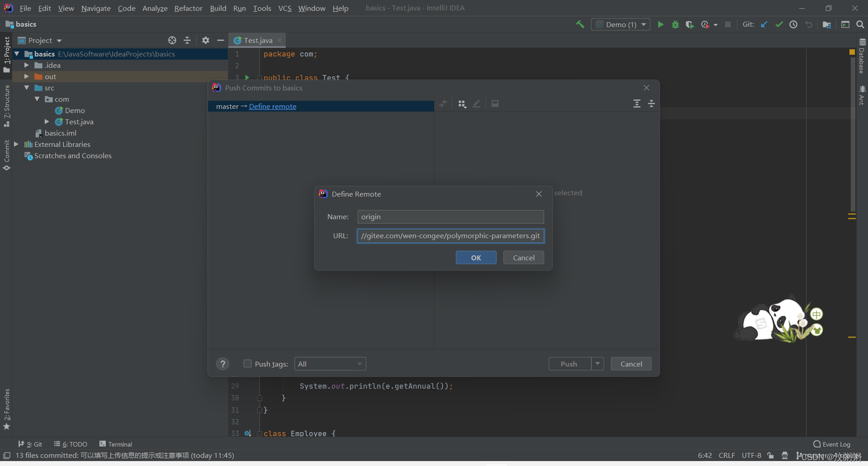Expand the Test.java node
Viewport: 868px width, 466px height.
click(47, 122)
